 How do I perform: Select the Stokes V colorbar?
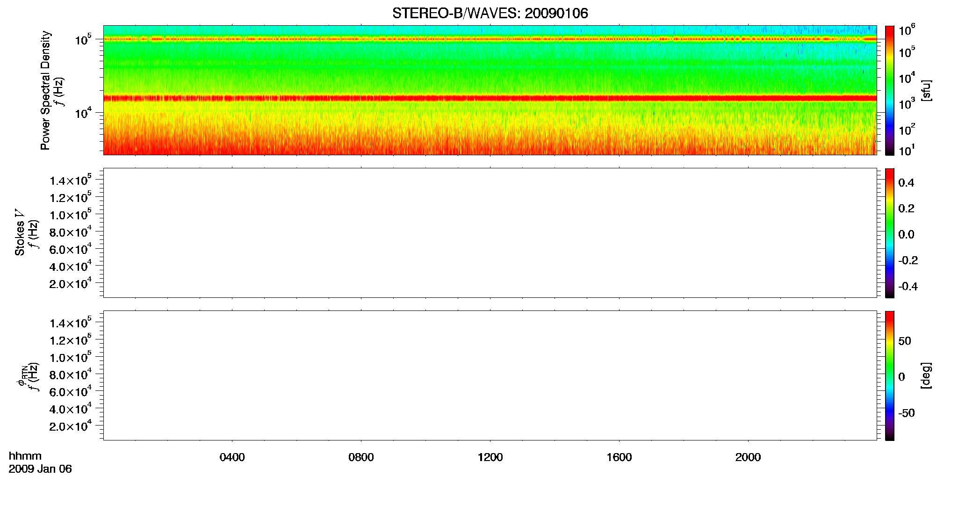click(x=890, y=233)
